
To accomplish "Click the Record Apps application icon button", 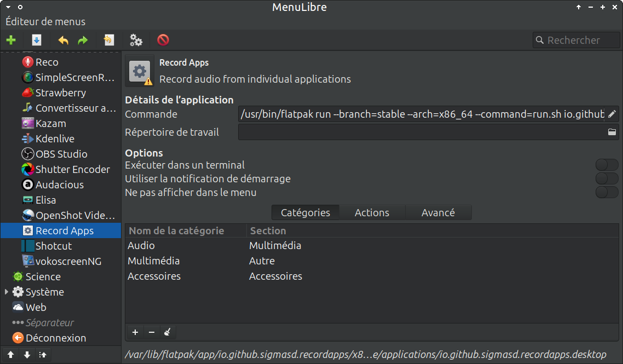I will pyautogui.click(x=140, y=71).
